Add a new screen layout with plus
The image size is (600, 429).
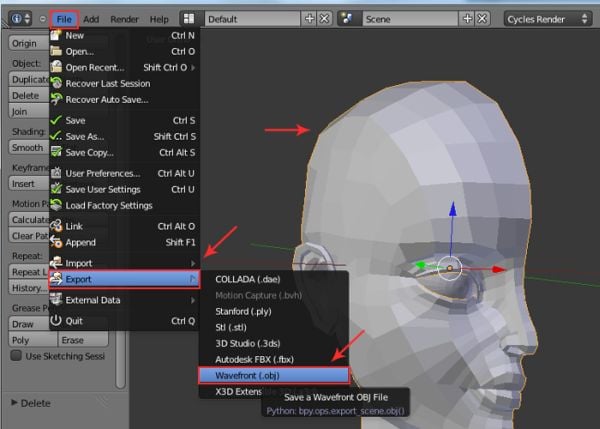click(x=309, y=19)
